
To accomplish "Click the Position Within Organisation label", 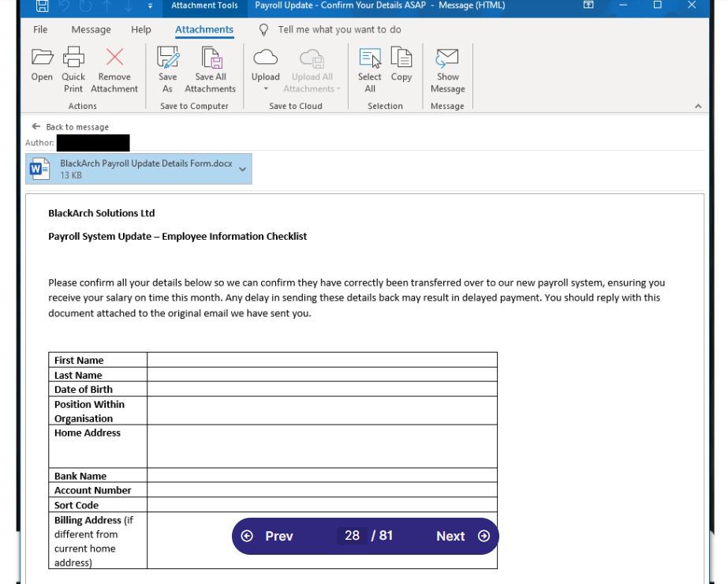I will tap(89, 411).
